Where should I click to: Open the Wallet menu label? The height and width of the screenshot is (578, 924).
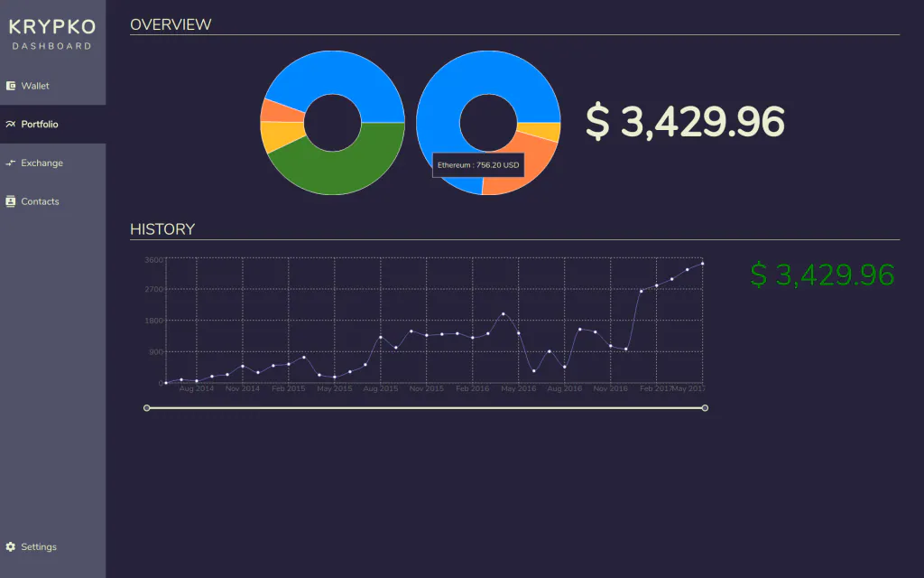35,86
